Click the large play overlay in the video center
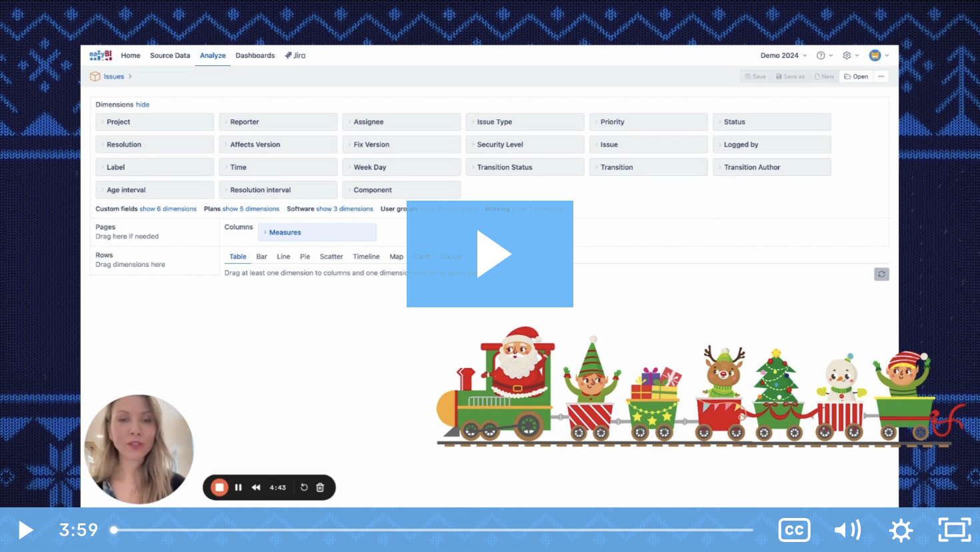The height and width of the screenshot is (552, 980). (490, 254)
